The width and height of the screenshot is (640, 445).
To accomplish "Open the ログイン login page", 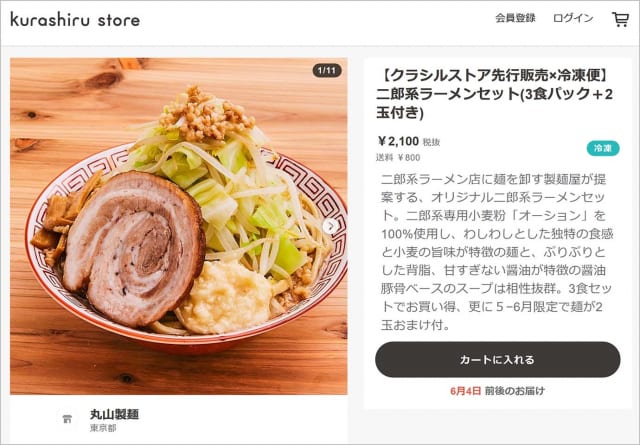I will (x=573, y=18).
